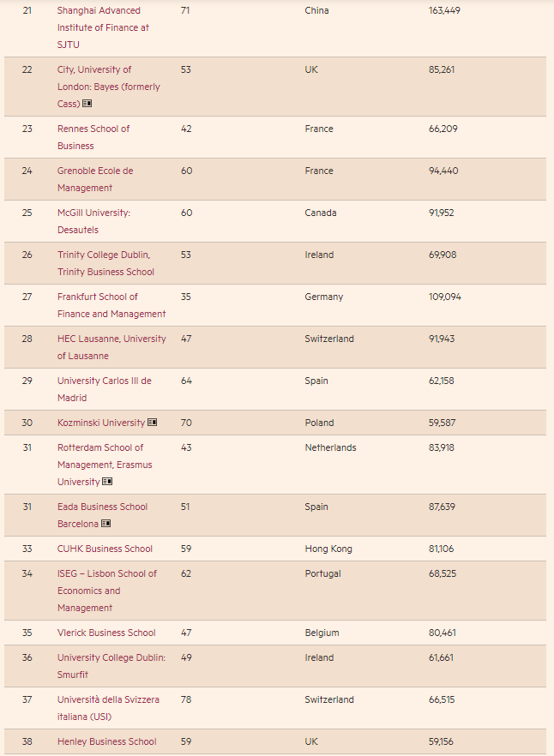This screenshot has height=756, width=554.
Task: Open City, University of London link
Action: pos(94,69)
